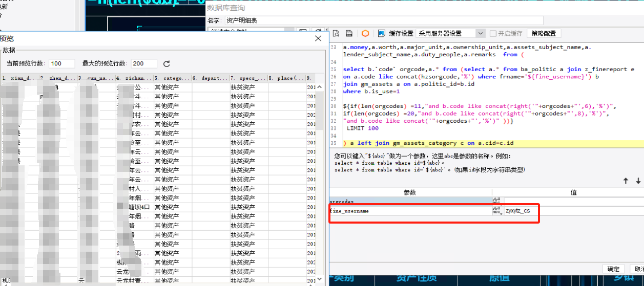The image size is (644, 286).
Task: Click first row 其他资产 cell in preview table
Action: click(x=172, y=87)
